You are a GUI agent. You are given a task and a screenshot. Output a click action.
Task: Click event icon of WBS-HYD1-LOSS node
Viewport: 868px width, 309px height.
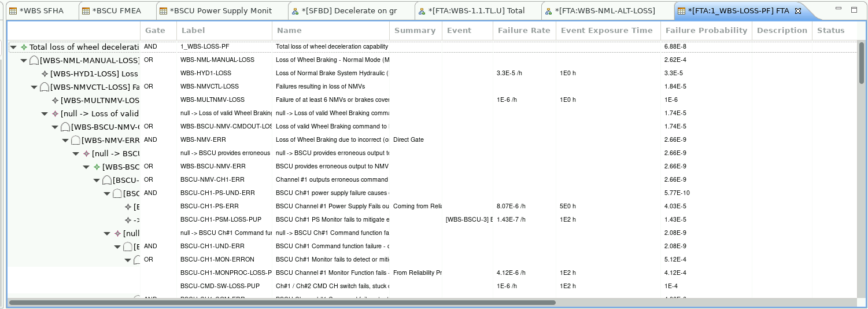(45, 73)
